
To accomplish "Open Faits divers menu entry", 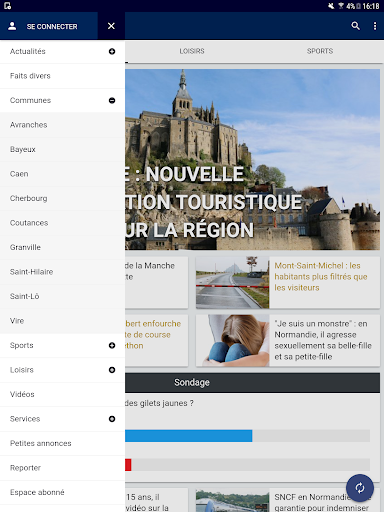I will point(62,76).
